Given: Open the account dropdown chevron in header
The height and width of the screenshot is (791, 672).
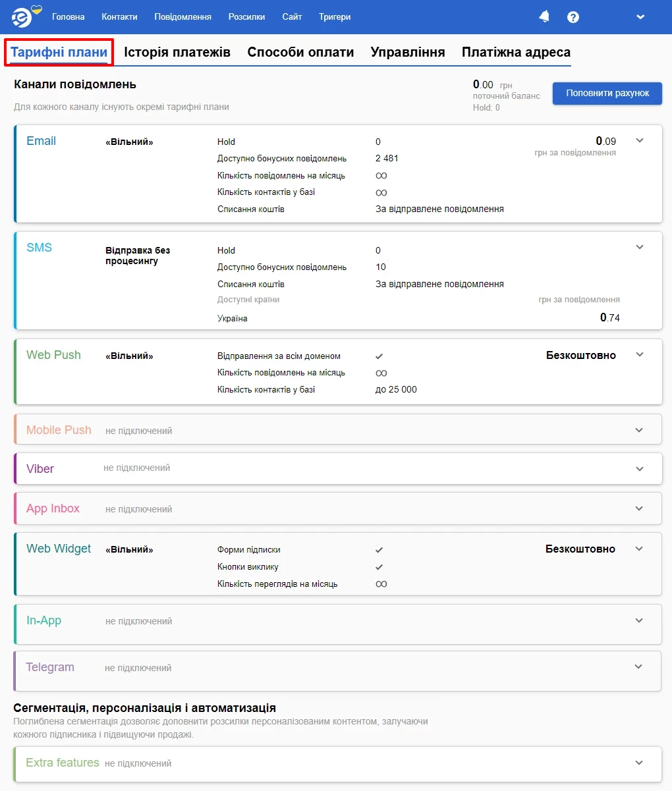Looking at the screenshot, I should point(640,17).
